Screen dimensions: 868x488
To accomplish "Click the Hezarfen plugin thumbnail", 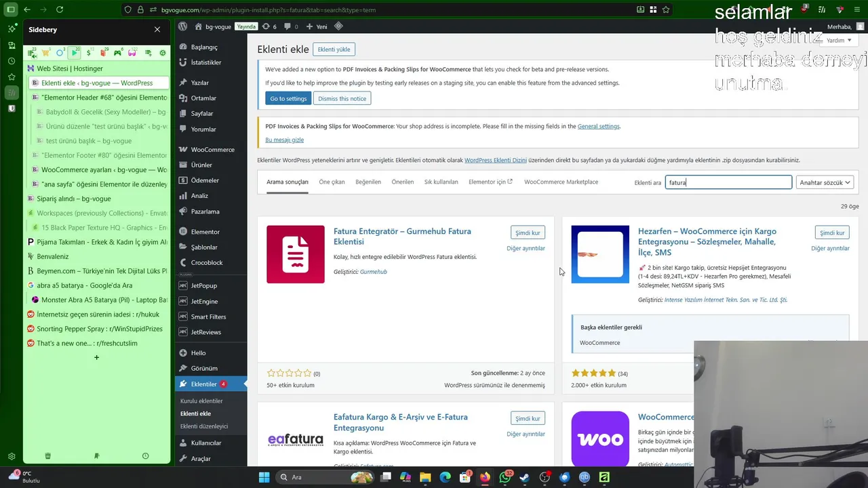I will [x=600, y=254].
